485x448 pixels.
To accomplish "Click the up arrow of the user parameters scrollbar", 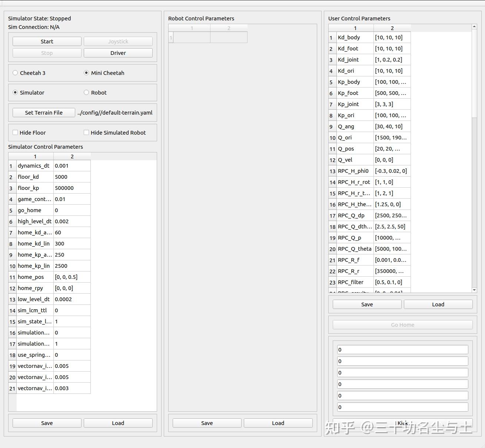I will pos(474,27).
